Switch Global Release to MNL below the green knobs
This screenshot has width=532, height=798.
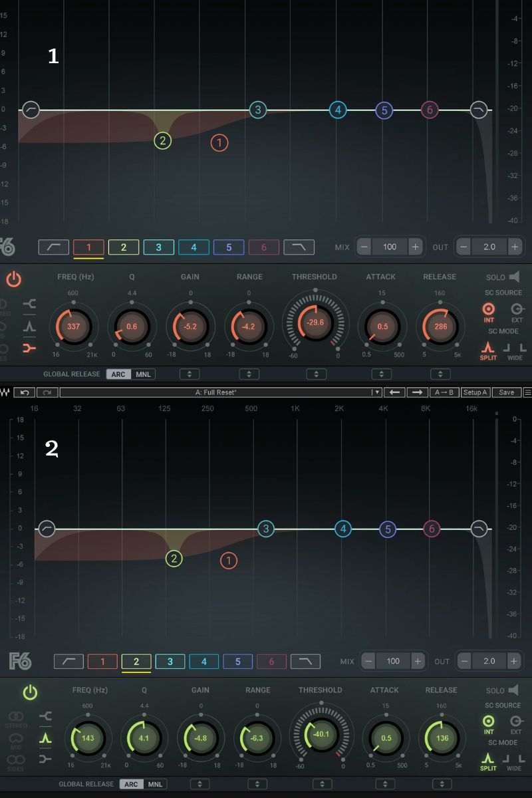pos(155,784)
